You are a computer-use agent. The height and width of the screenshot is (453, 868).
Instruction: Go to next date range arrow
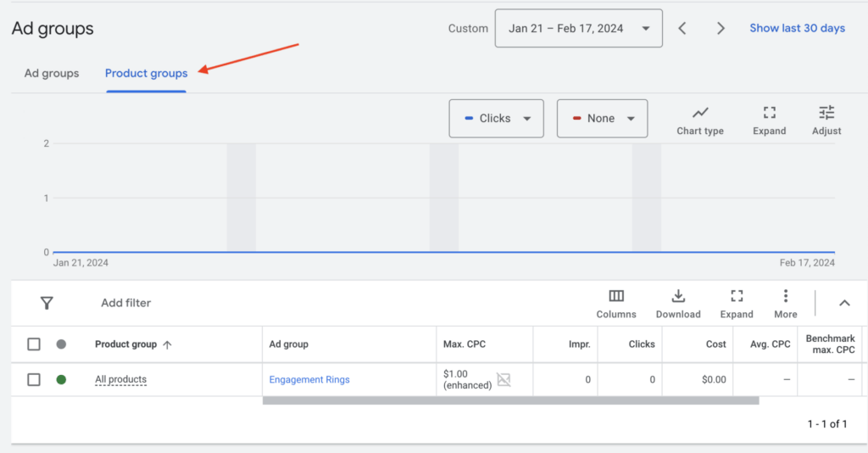721,28
